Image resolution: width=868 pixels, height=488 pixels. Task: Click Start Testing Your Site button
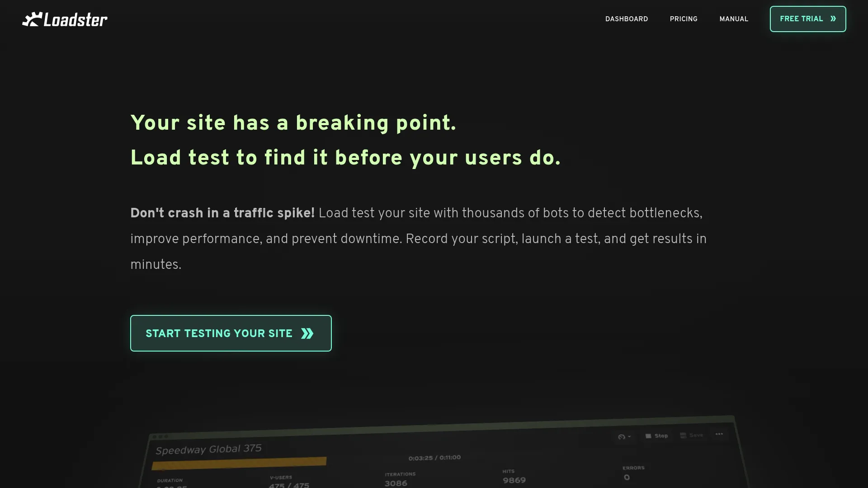pyautogui.click(x=231, y=333)
